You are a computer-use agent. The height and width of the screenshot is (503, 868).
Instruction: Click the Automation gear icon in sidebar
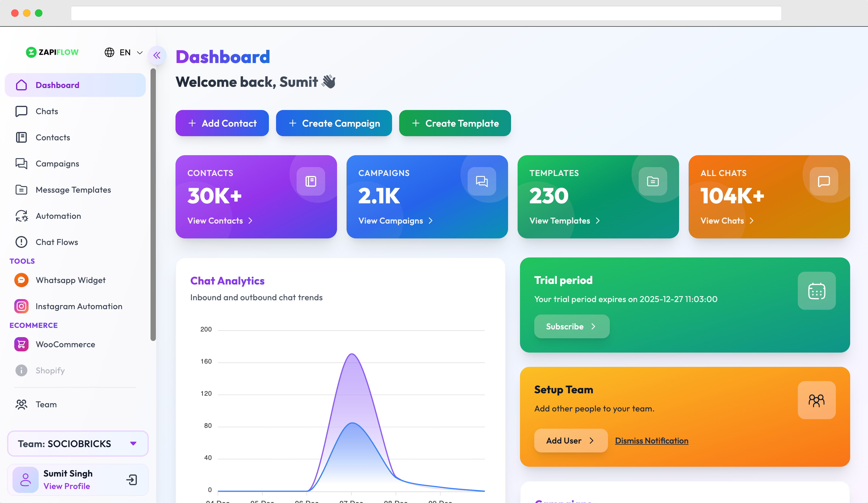[21, 216]
